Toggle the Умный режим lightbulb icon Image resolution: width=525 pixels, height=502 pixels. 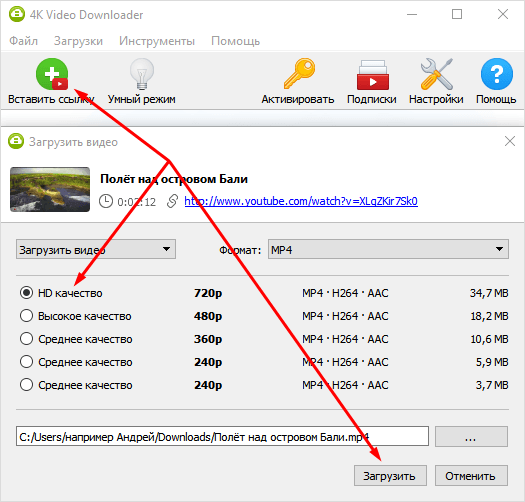click(x=142, y=74)
